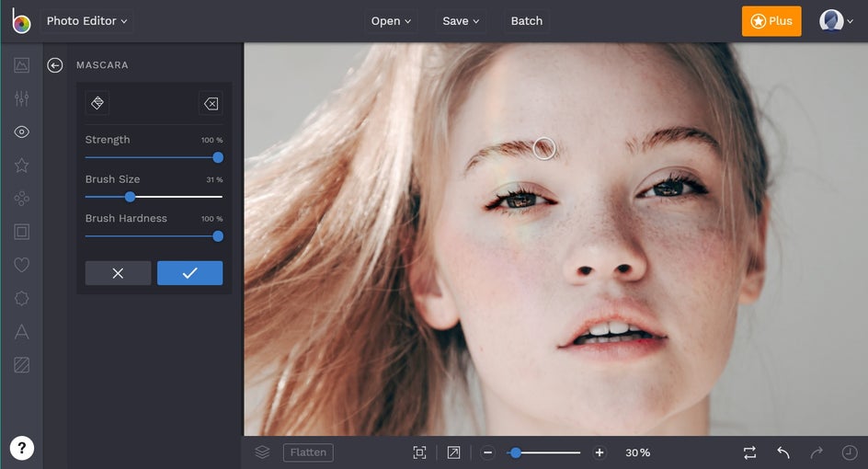Viewport: 868px width, 469px height.
Task: Click the Brush Hardness slider handle
Action: pos(218,236)
